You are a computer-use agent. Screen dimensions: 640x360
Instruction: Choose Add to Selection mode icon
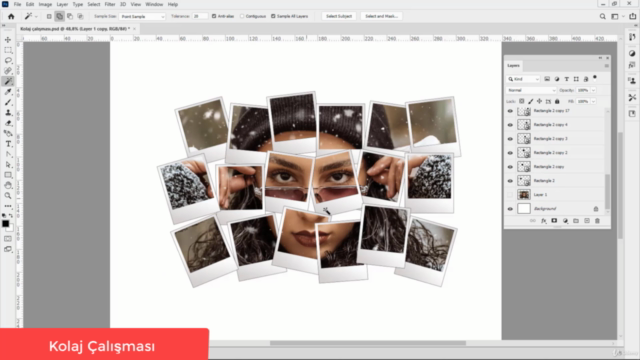click(60, 16)
